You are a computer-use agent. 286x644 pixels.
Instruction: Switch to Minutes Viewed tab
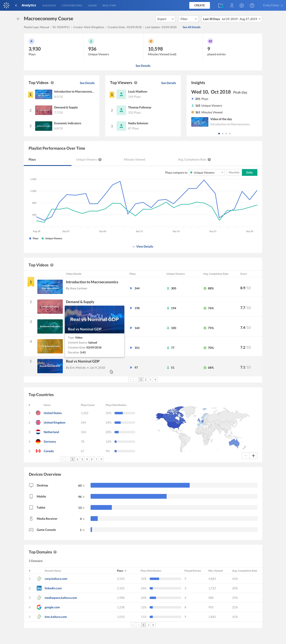[x=134, y=159]
